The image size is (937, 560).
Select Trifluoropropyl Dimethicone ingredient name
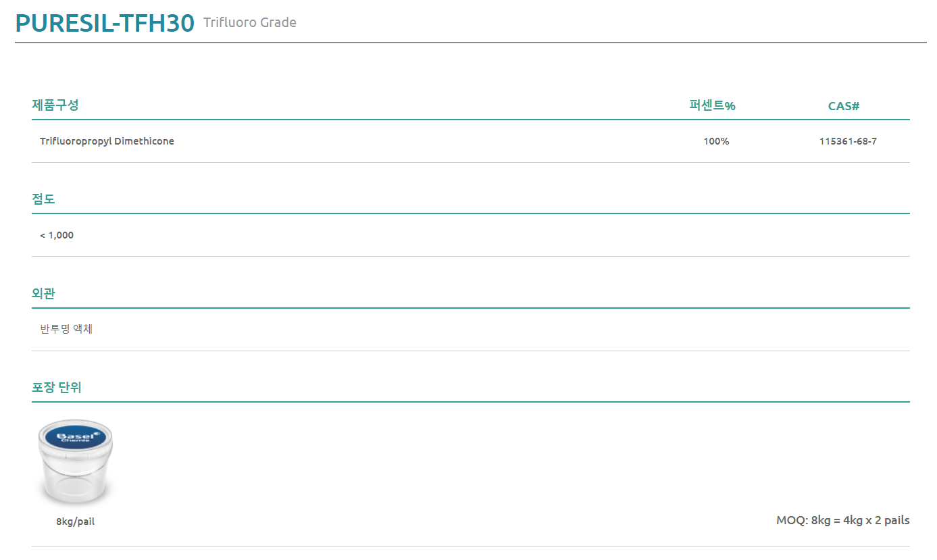[107, 141]
